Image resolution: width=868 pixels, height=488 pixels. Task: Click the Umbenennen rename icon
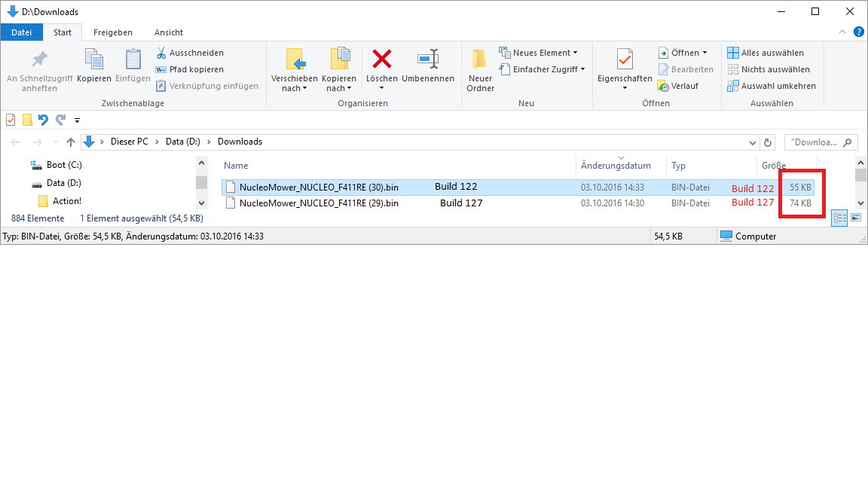click(x=427, y=59)
